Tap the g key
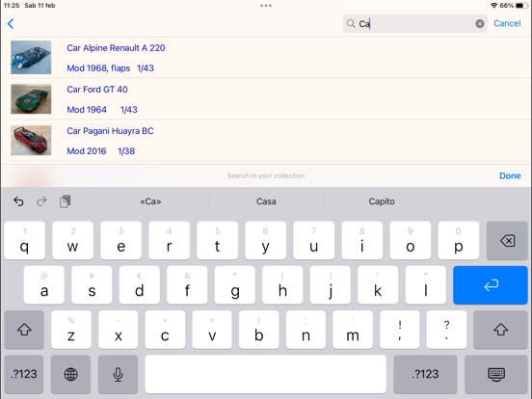Image resolution: width=532 pixels, height=399 pixels. tap(235, 285)
